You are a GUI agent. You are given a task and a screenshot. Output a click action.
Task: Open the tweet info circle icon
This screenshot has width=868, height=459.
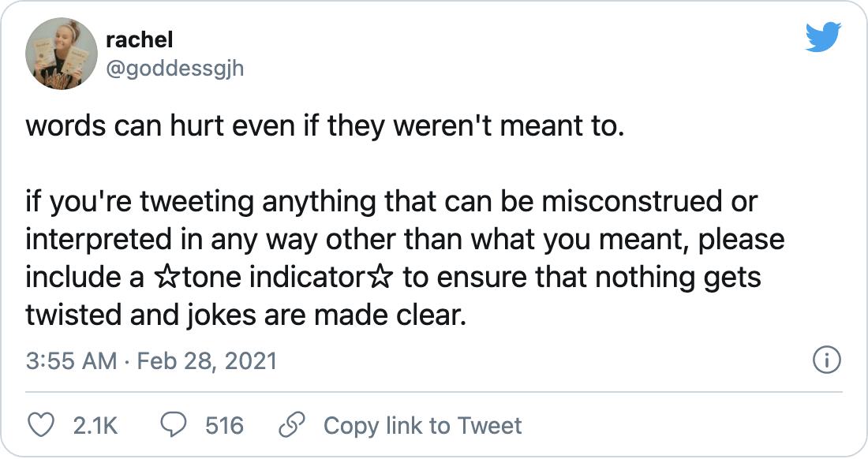pos(826,360)
